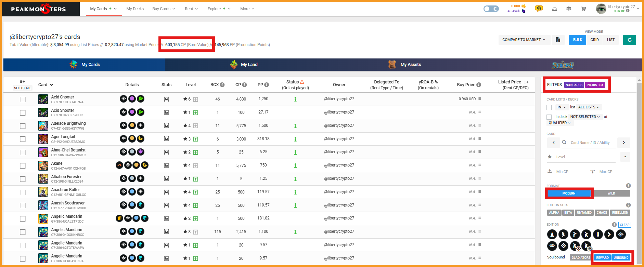The image size is (644, 267).
Task: Go to the My Assets tab
Action: (x=405, y=65)
